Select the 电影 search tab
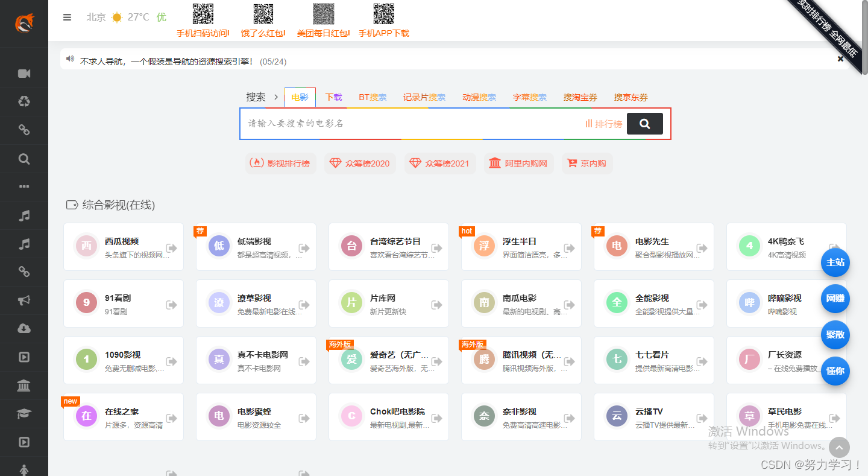The height and width of the screenshot is (476, 868). [300, 97]
